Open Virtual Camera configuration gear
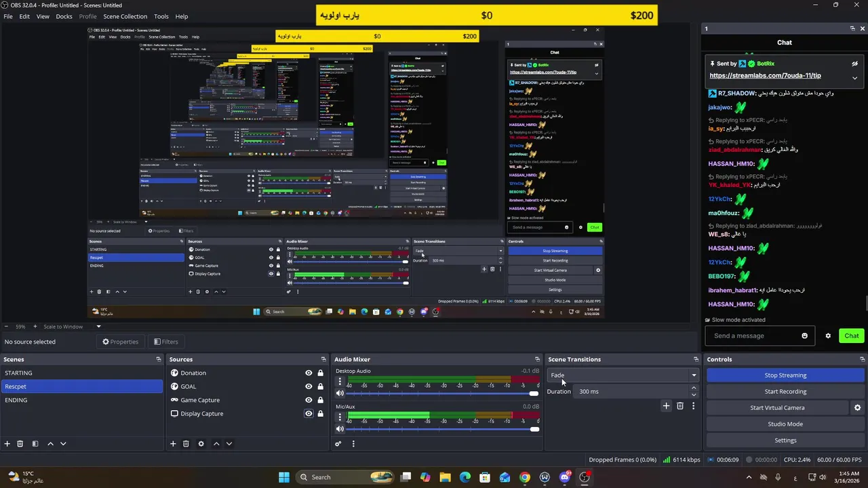Screen dimensions: 868x488 [857, 408]
